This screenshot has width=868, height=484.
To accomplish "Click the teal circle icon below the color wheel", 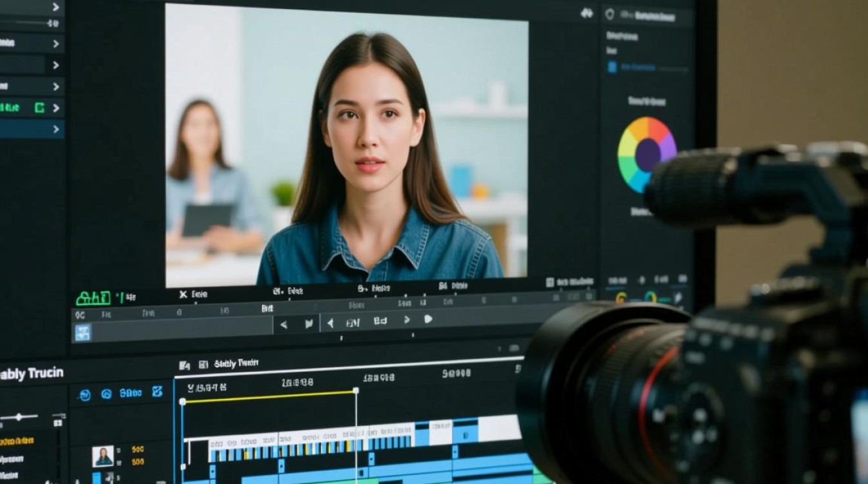I will click(x=650, y=297).
